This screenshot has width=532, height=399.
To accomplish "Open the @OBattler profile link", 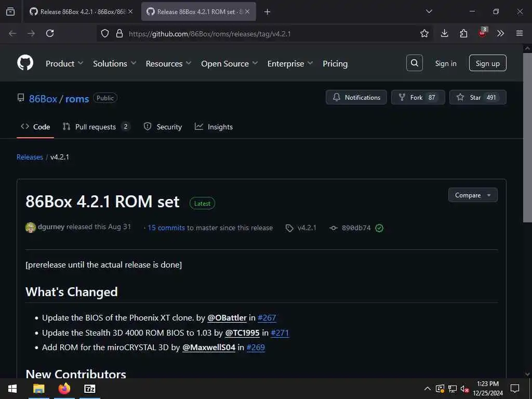I will (227, 317).
